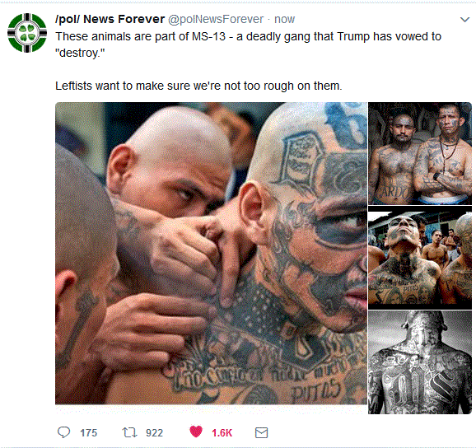Image resolution: width=476 pixels, height=448 pixels.
Task: Open direct message via envelope icon
Action: pyautogui.click(x=261, y=433)
